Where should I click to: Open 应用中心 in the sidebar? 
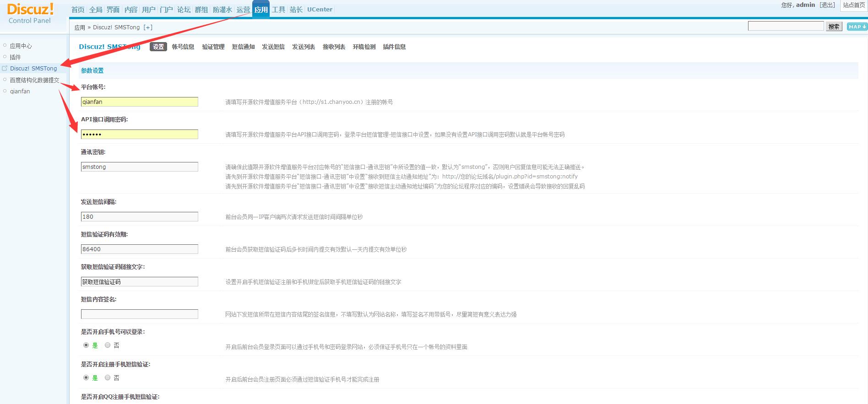tap(21, 46)
